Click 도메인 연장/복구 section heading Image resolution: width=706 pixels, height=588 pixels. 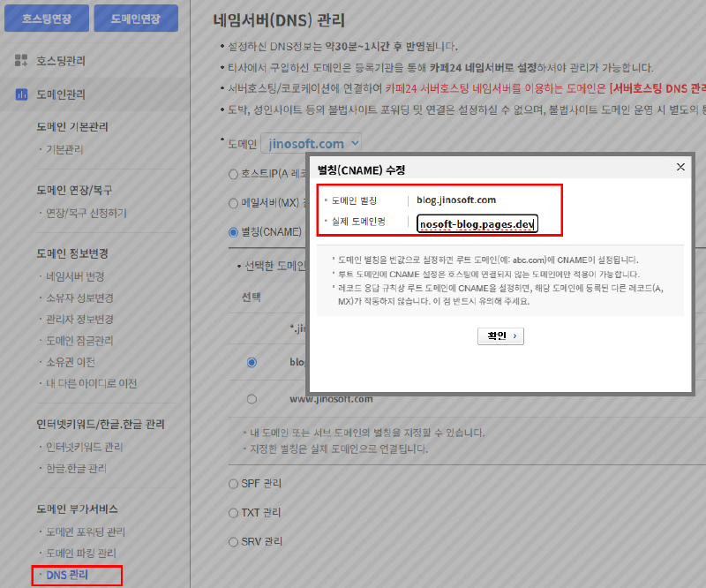74,190
